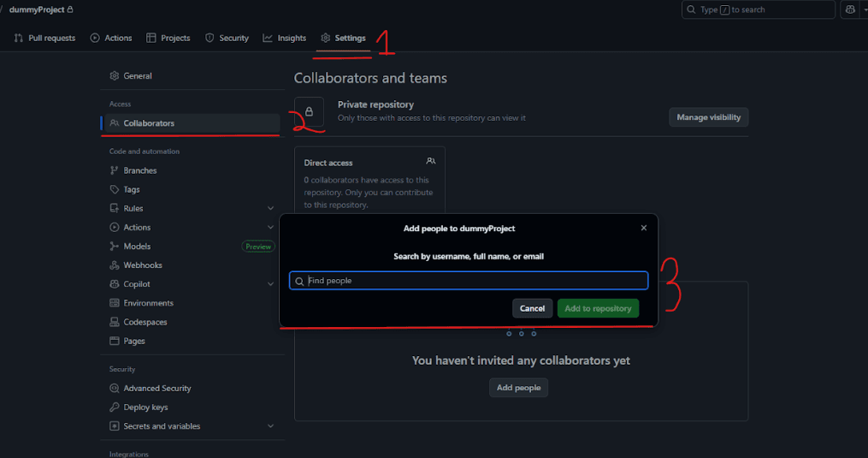Click the lock icon next to Private repository

tap(309, 111)
